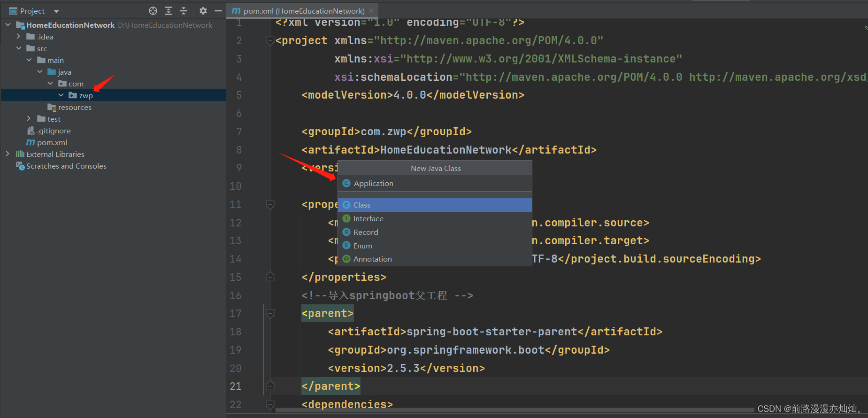
Task: Select the test folder
Action: tap(54, 119)
